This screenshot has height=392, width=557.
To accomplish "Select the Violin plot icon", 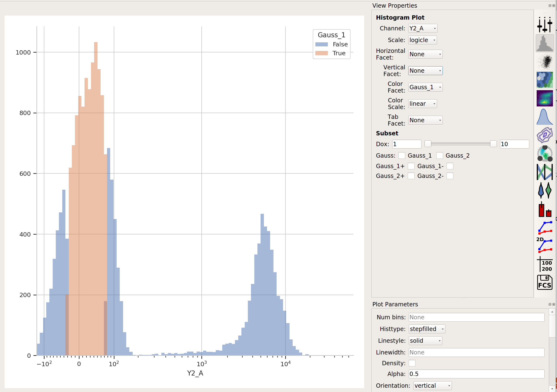I will (545, 190).
